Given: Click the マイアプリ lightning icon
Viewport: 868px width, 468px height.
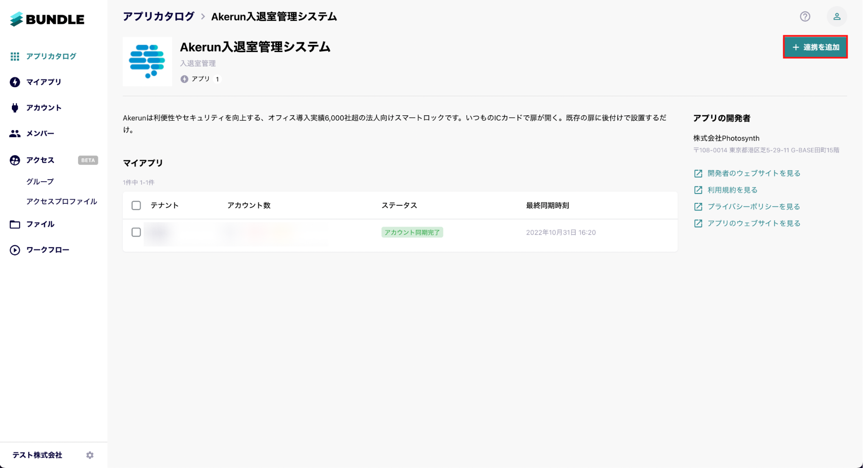Looking at the screenshot, I should coord(15,82).
